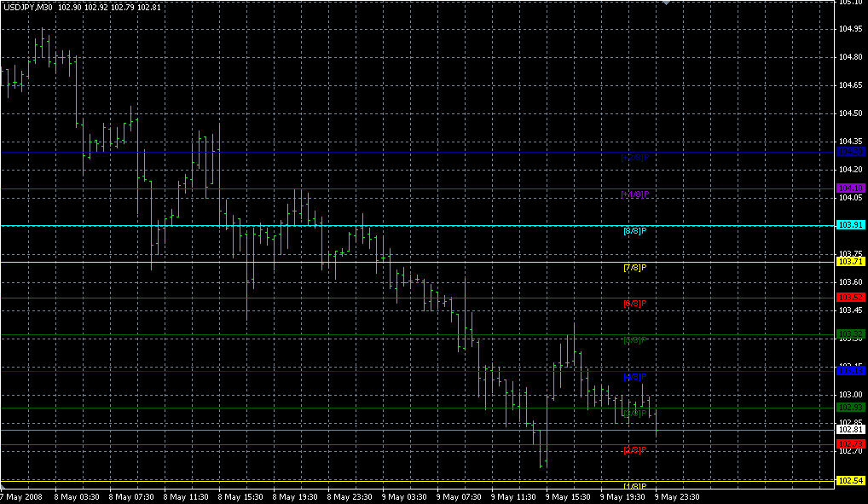868x504 pixels.
Task: Select the blue [4/8]P level label
Action: pos(635,376)
